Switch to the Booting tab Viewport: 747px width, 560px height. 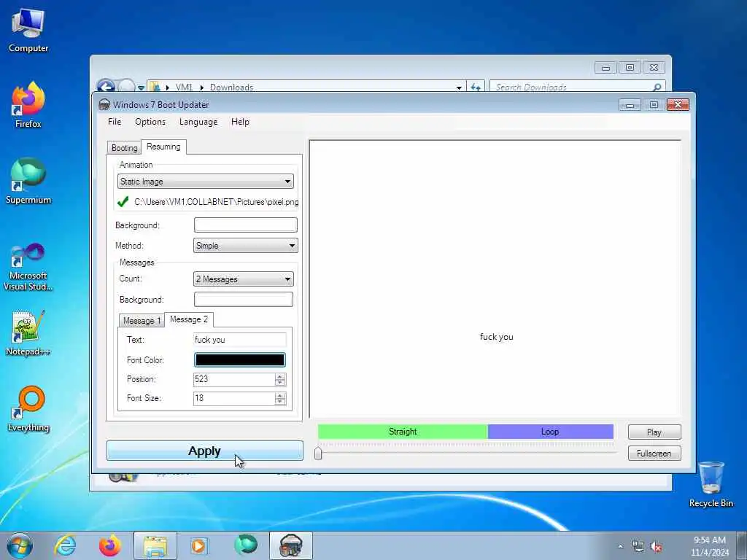pyautogui.click(x=124, y=147)
